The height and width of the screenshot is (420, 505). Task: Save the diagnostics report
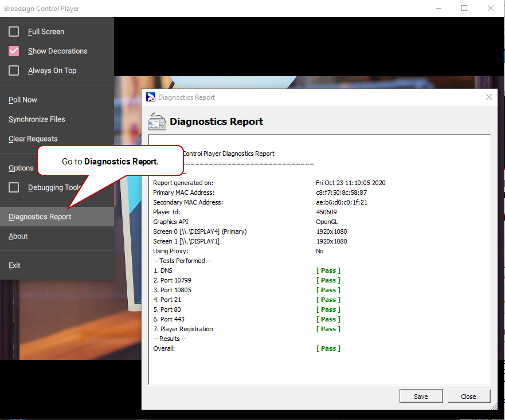point(421,396)
